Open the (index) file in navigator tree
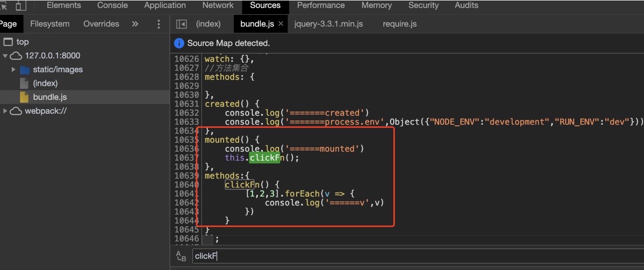The width and height of the screenshot is (644, 270). click(x=45, y=83)
